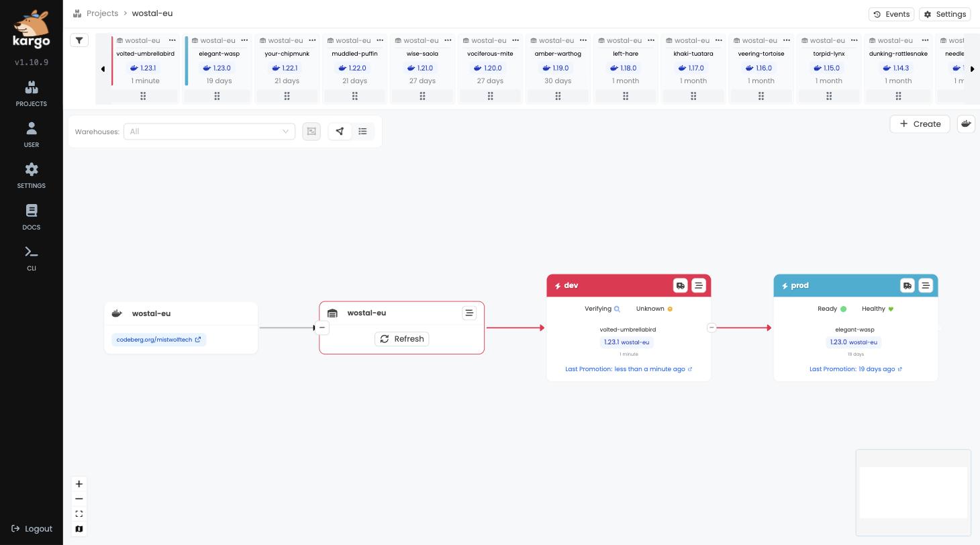Click the Create button
Viewport: 980px width, 545px height.
[920, 123]
